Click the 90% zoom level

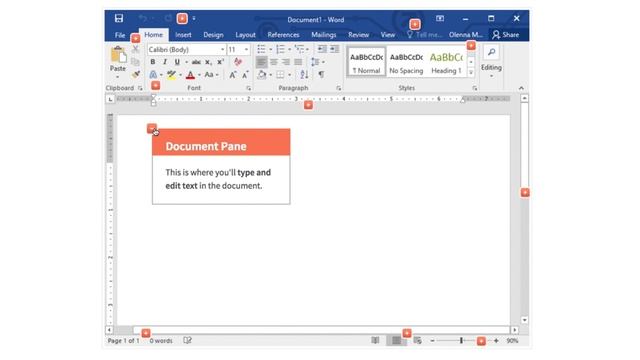coord(512,341)
